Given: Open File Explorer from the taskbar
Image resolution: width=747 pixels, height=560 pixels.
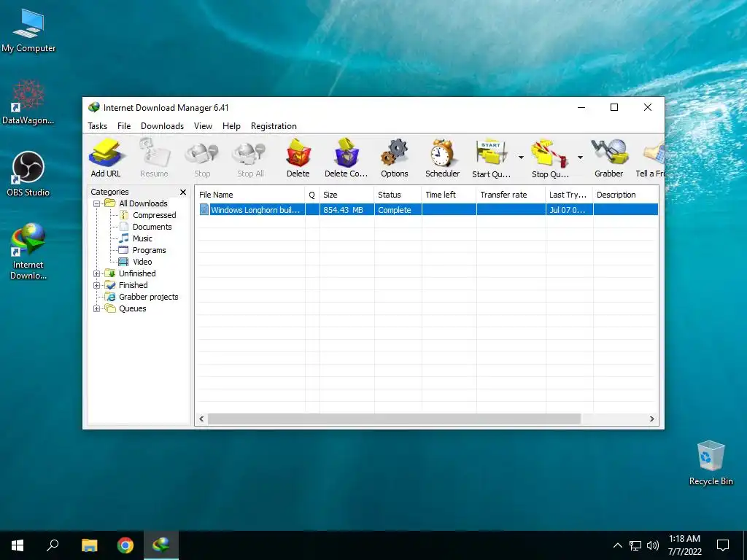Looking at the screenshot, I should pos(89,545).
